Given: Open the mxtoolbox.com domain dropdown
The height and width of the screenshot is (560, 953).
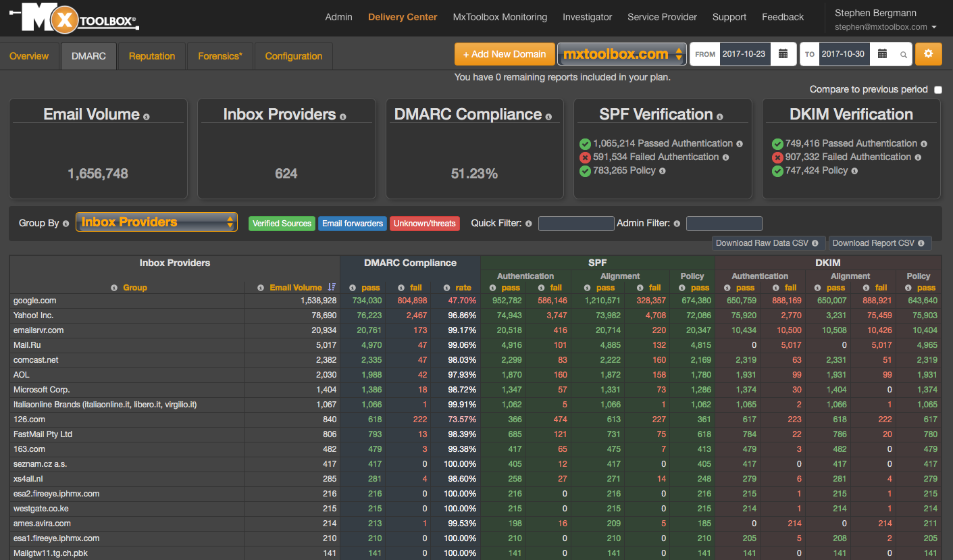Looking at the screenshot, I should click(621, 54).
